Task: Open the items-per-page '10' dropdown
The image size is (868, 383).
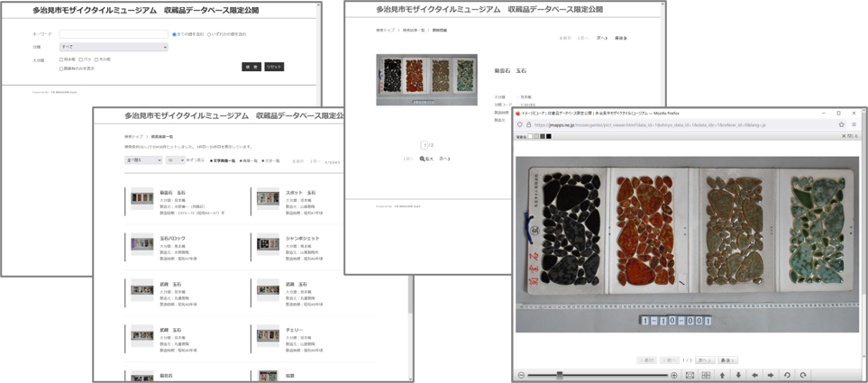Action: 175,160
